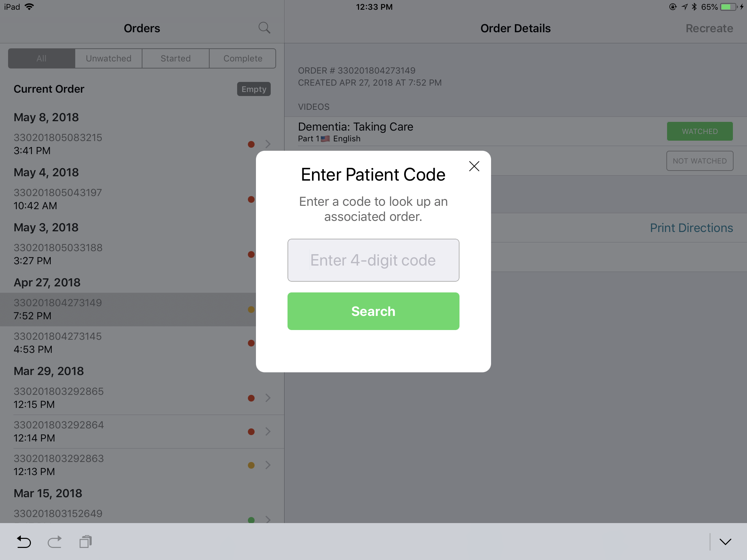The image size is (747, 560).
Task: Tap the orders search magnifier icon
Action: click(264, 28)
